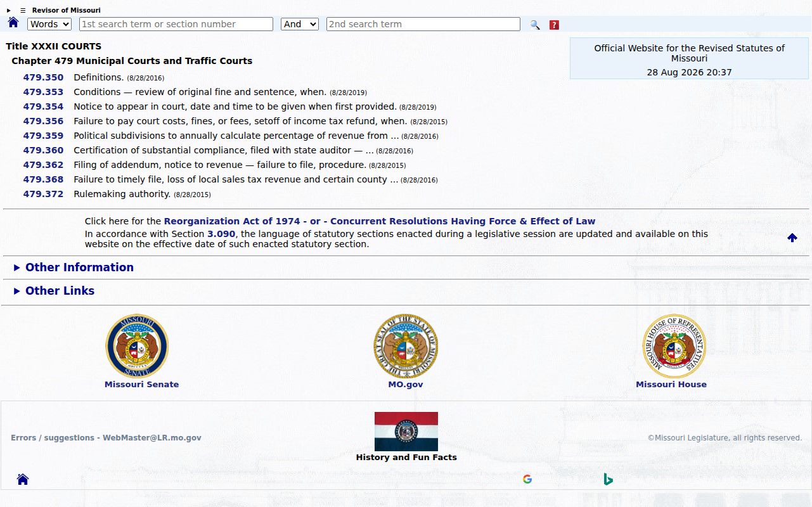Screen dimensions: 812x507
Task: Open section 479.359
Action: (43, 136)
